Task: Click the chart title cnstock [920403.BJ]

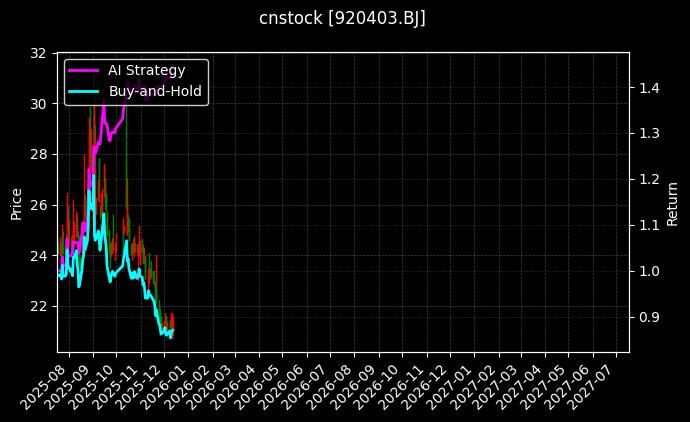Action: coord(343,19)
